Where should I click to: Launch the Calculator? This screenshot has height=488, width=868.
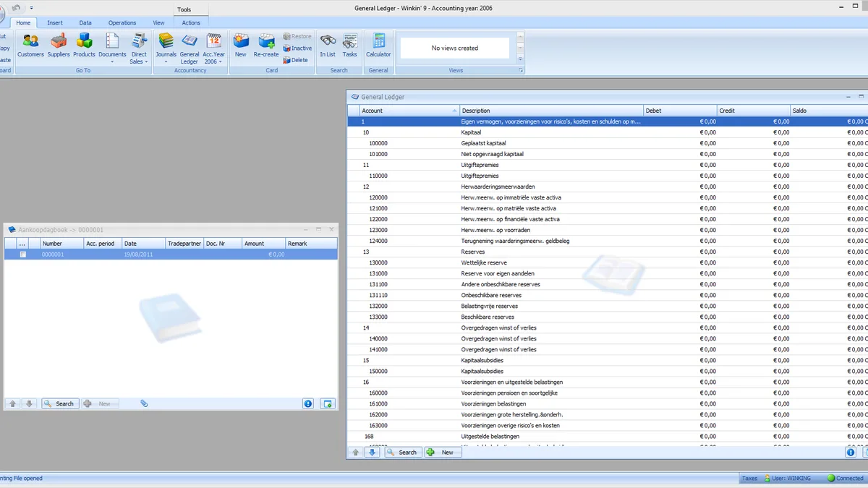[x=378, y=46]
